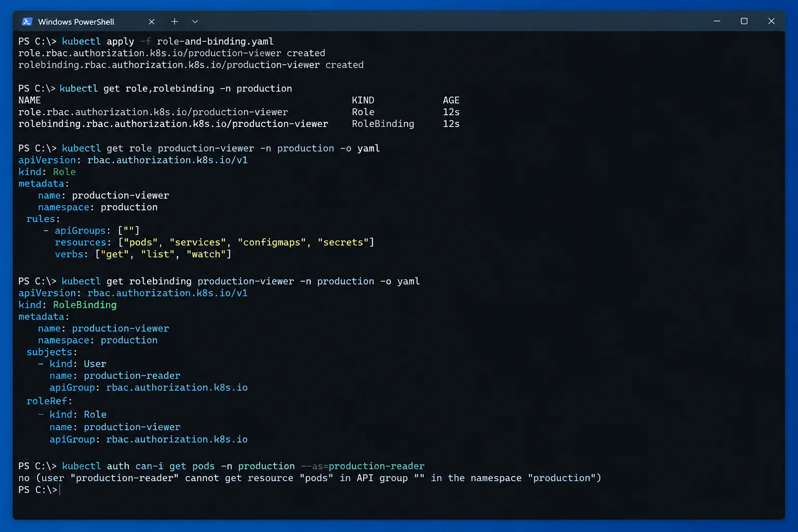798x532 pixels.
Task: Click the 'kind: User' line
Action: pos(73,364)
